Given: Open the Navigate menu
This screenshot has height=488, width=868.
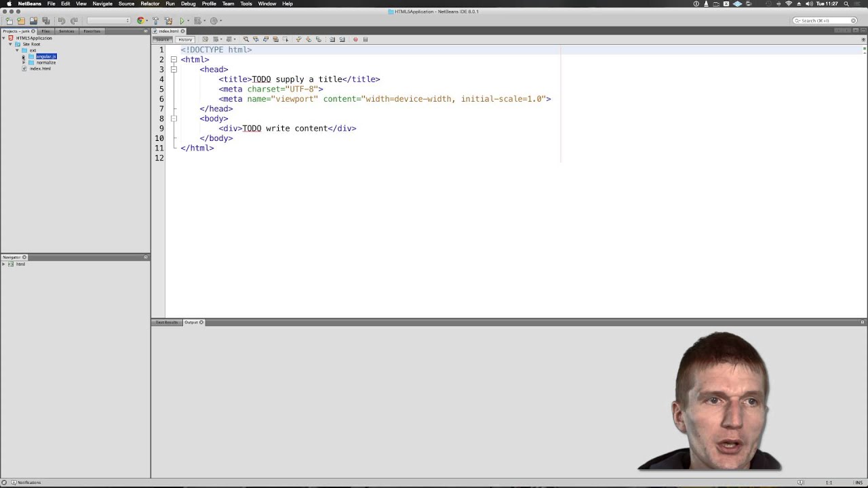Looking at the screenshot, I should (102, 3).
